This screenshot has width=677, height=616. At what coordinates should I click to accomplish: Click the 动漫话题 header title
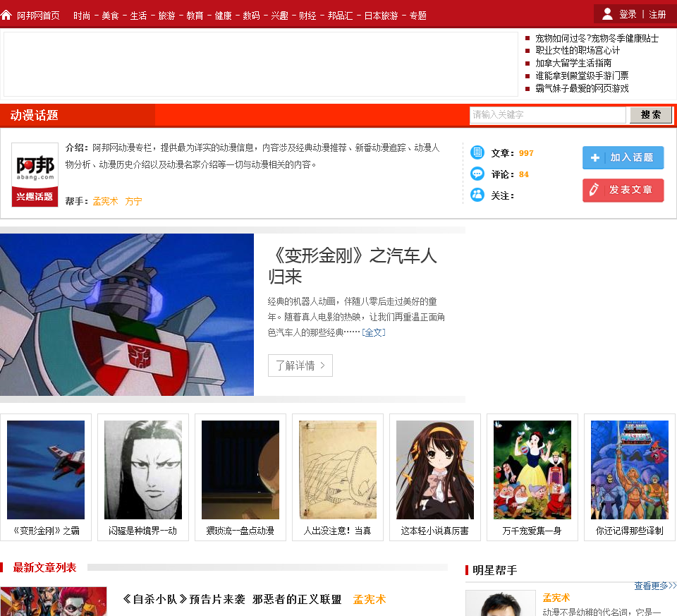coord(34,115)
